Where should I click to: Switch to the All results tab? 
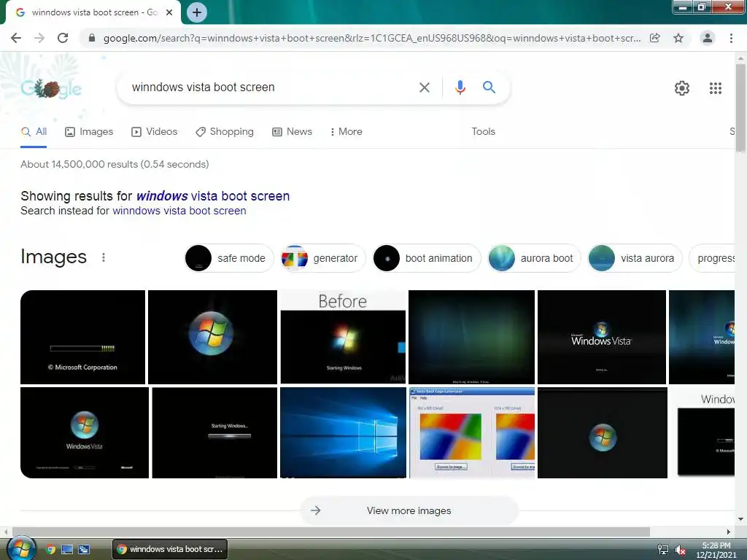(x=34, y=132)
